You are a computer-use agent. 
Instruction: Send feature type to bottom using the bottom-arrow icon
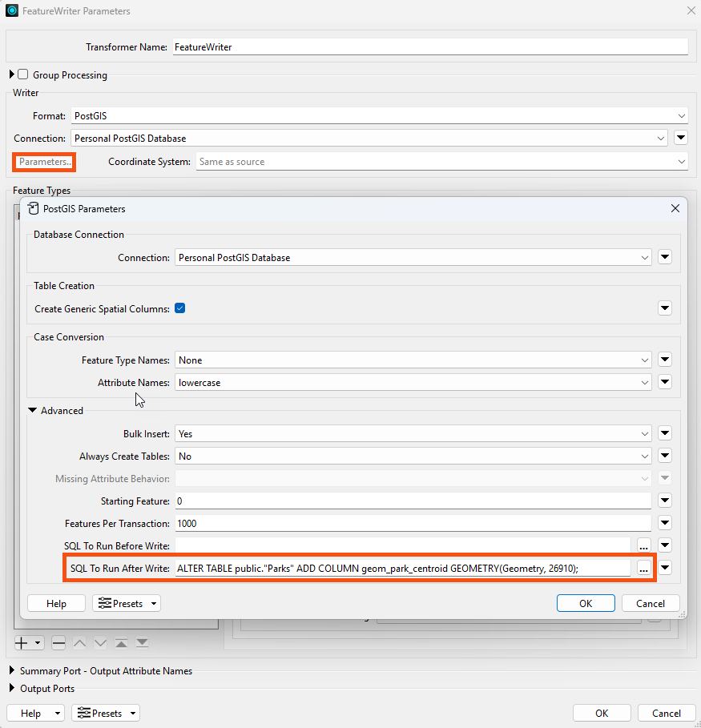pos(142,642)
